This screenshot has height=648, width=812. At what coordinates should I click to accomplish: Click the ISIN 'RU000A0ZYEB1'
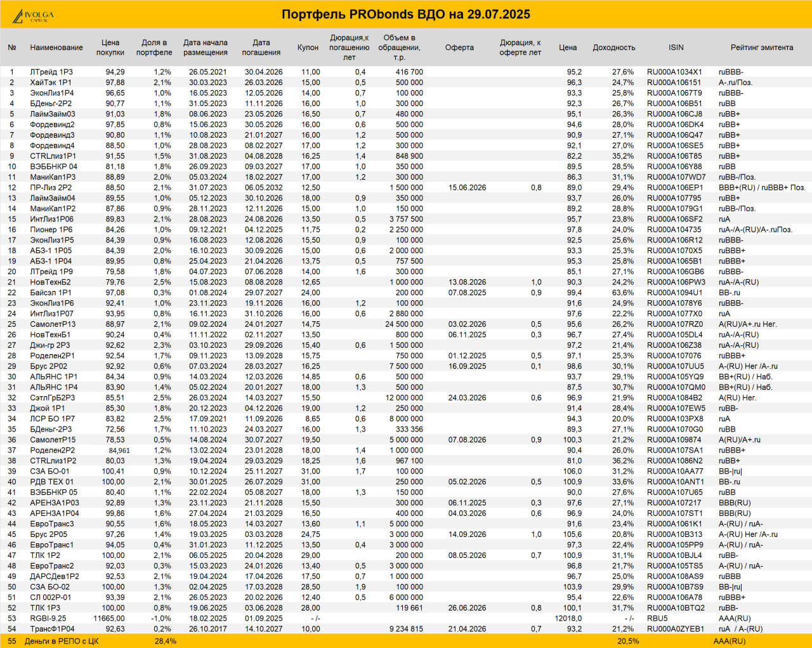tap(676, 629)
